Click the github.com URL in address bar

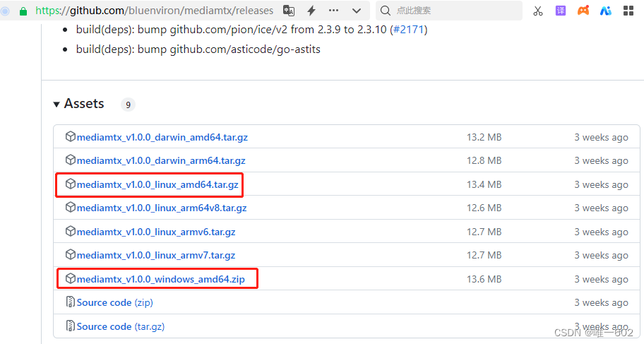154,11
